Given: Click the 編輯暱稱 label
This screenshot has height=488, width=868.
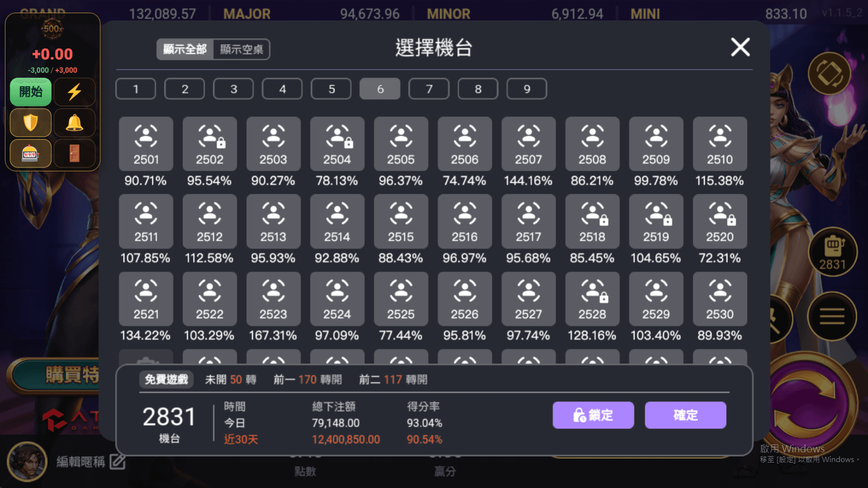Looking at the screenshot, I should [81, 462].
